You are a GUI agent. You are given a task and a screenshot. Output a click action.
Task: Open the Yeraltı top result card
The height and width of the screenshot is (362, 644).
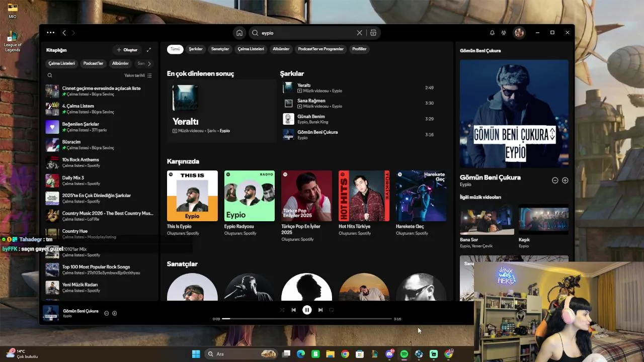click(221, 111)
